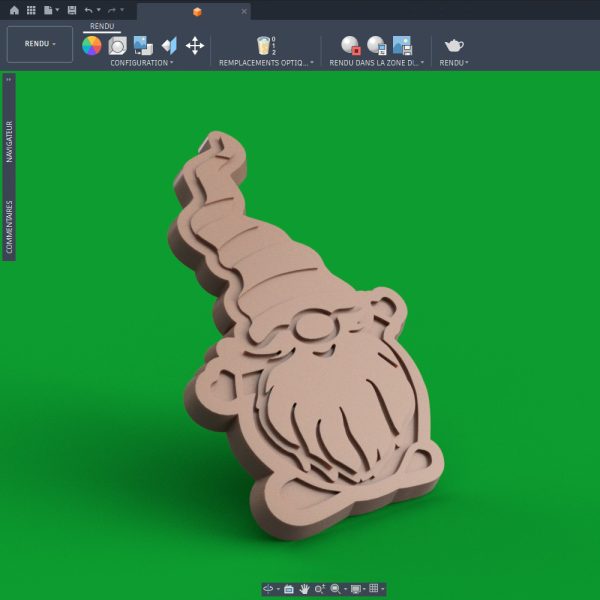Open grid options dropdown arrow
The image size is (600, 600).
pos(382,589)
